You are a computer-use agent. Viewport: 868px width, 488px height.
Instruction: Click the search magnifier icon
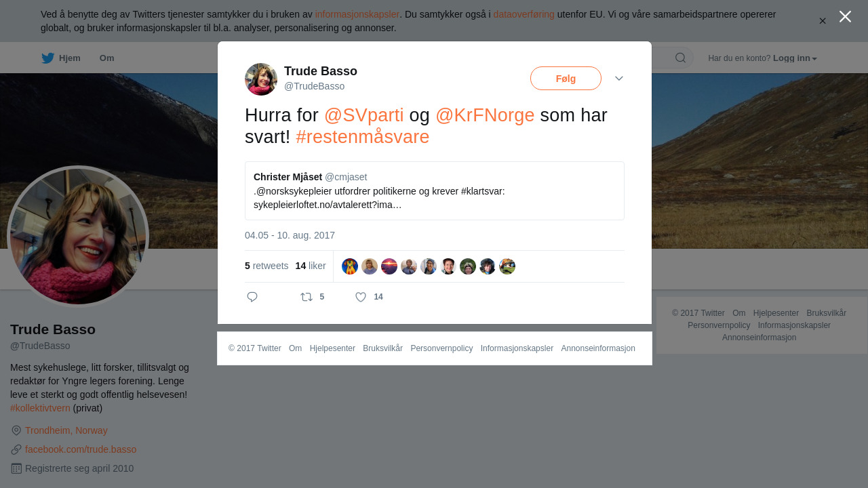pyautogui.click(x=680, y=58)
